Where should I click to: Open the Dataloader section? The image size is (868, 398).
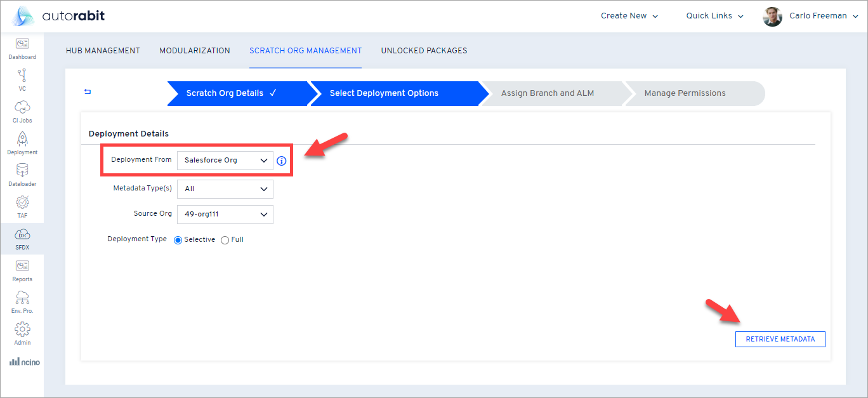point(22,175)
